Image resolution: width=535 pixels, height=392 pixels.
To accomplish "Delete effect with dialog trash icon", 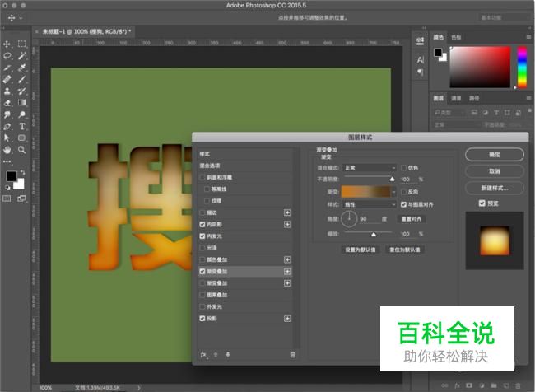I will (x=293, y=355).
